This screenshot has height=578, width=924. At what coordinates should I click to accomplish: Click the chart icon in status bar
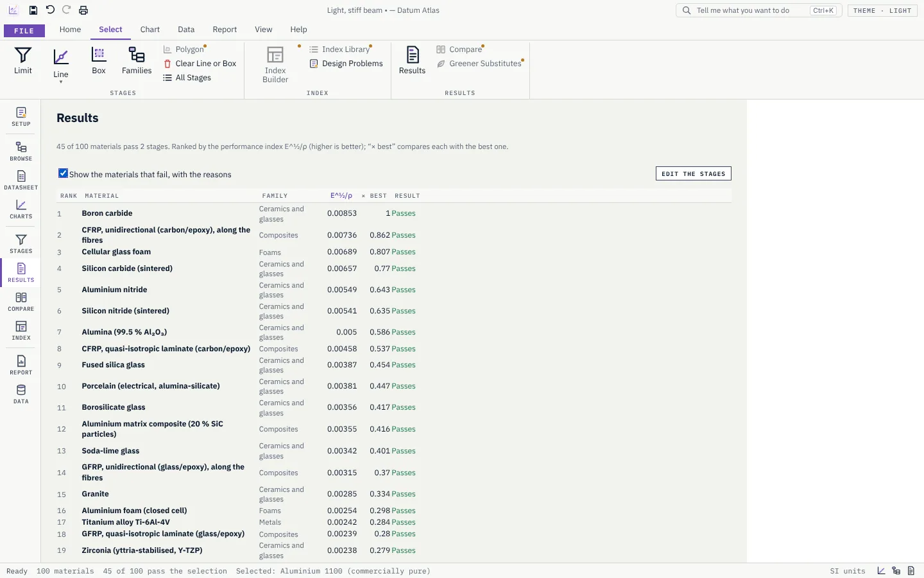click(882, 571)
